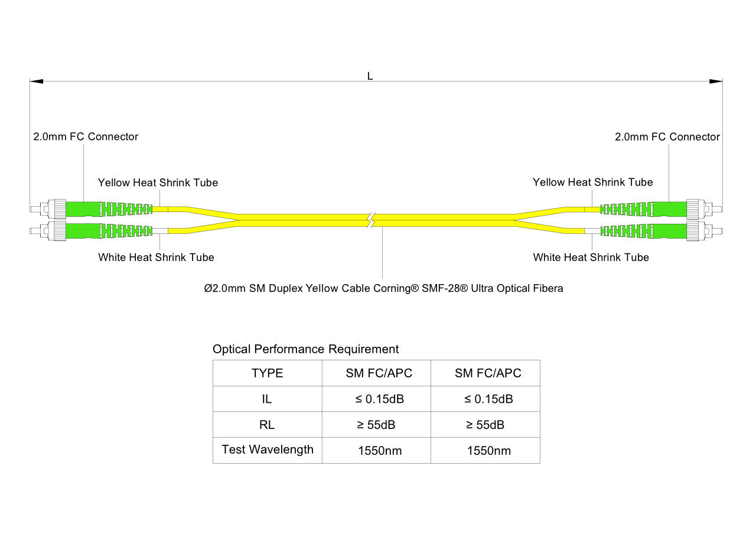Select right White Heat Shrink Tube label
Screen dimensions: 756x534
click(x=591, y=257)
